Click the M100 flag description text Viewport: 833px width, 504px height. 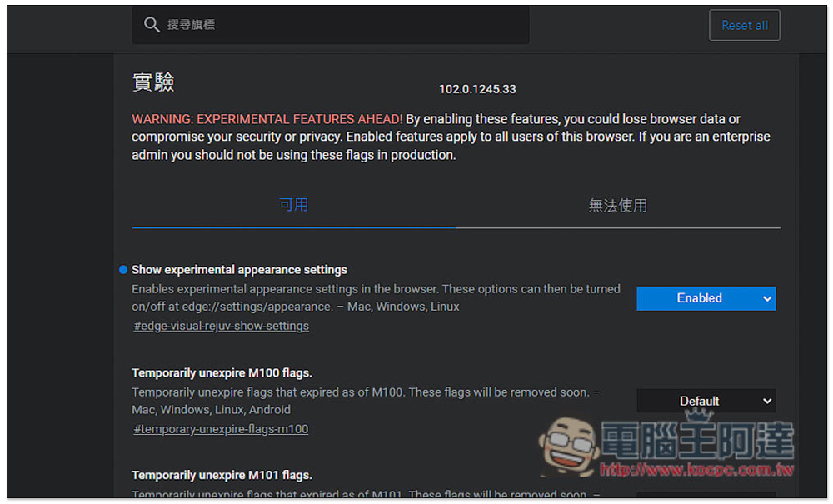coord(366,401)
